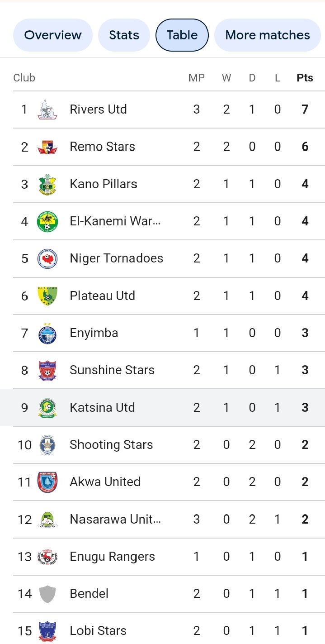Viewport: 325px width, 644px height.
Task: Select the Enugu Rangers club name
Action: (x=112, y=557)
